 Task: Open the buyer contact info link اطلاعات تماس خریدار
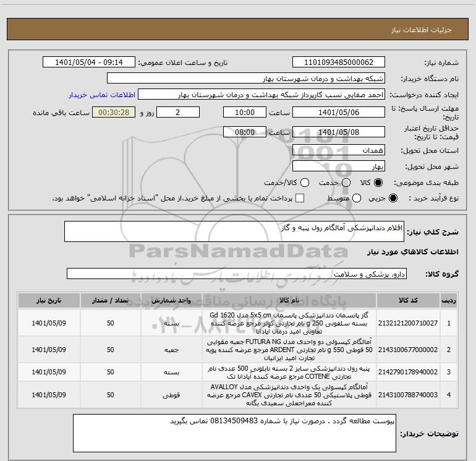pyautogui.click(x=102, y=95)
